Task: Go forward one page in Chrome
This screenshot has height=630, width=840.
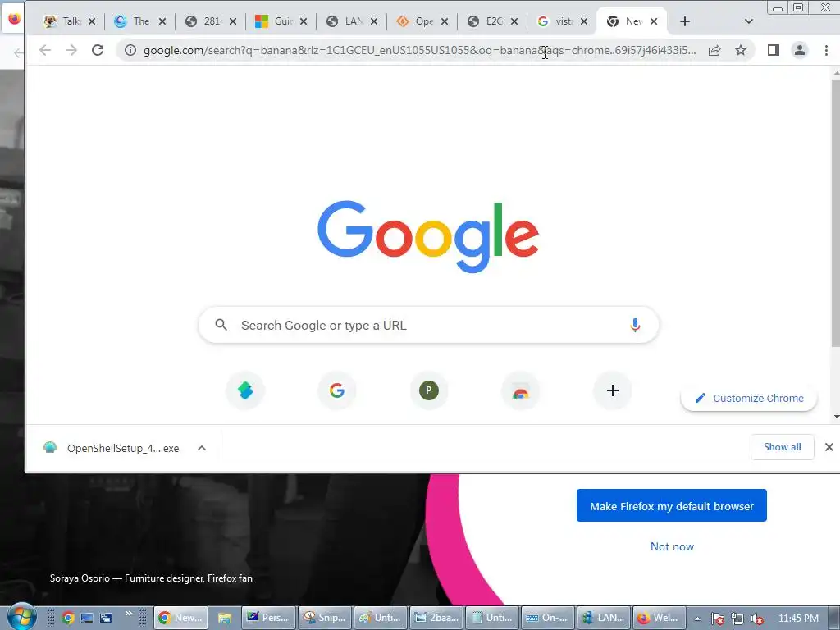Action: pos(71,50)
